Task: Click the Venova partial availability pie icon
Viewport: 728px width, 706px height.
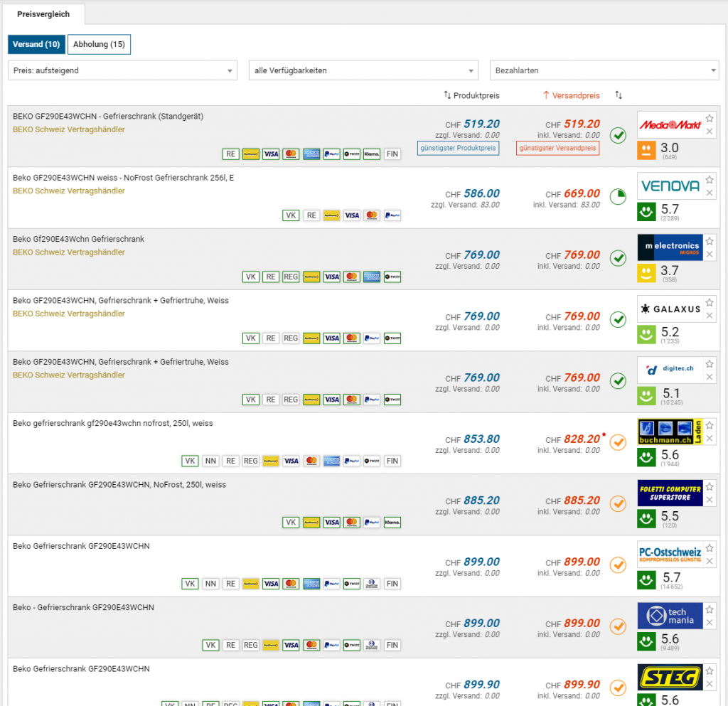Action: pos(618,196)
